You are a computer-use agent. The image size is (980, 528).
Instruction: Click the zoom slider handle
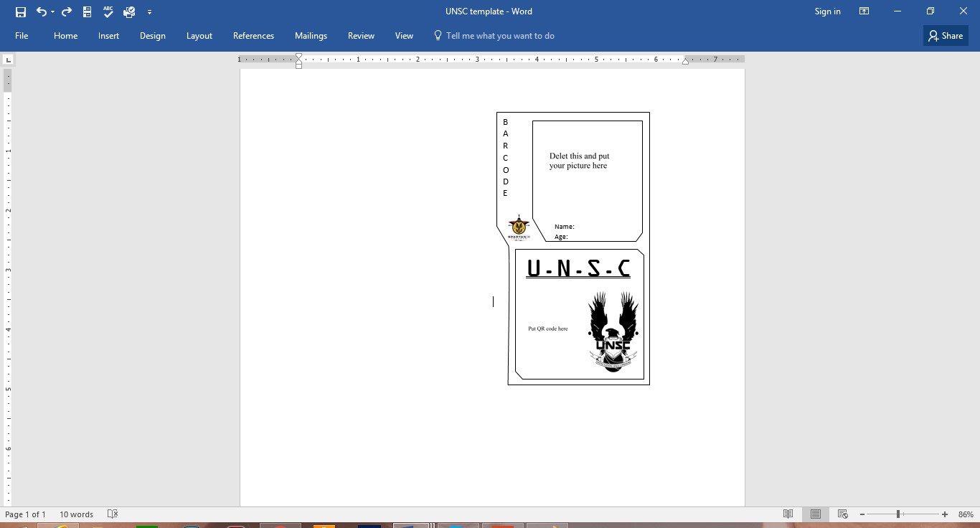(898, 514)
